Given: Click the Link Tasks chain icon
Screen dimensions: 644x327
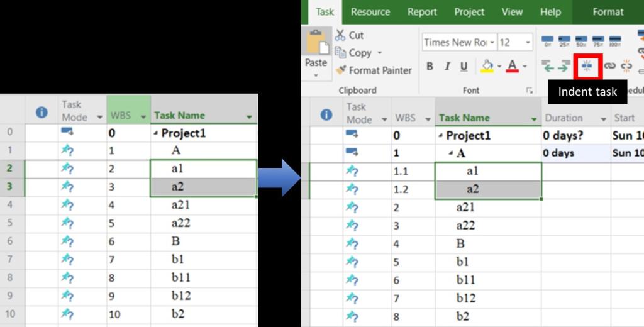Looking at the screenshot, I should (x=609, y=66).
